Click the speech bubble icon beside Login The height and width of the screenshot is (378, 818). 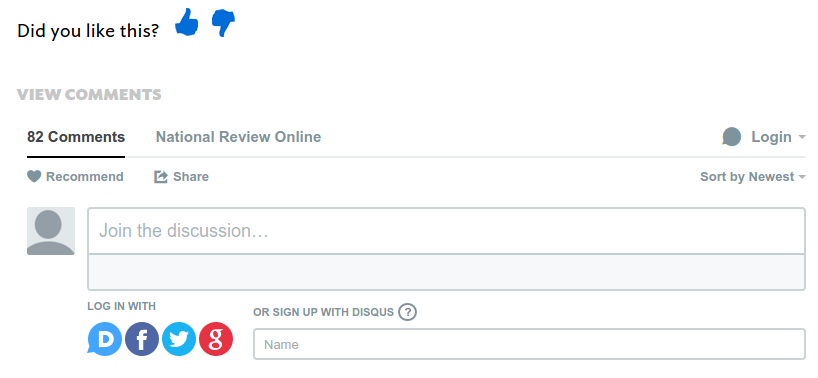tap(731, 137)
